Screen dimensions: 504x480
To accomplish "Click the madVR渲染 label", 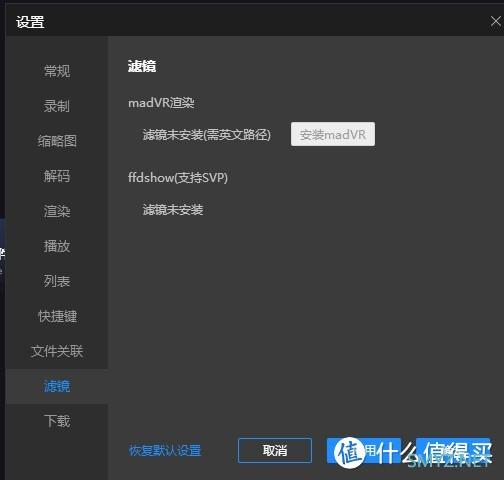I will click(161, 103).
